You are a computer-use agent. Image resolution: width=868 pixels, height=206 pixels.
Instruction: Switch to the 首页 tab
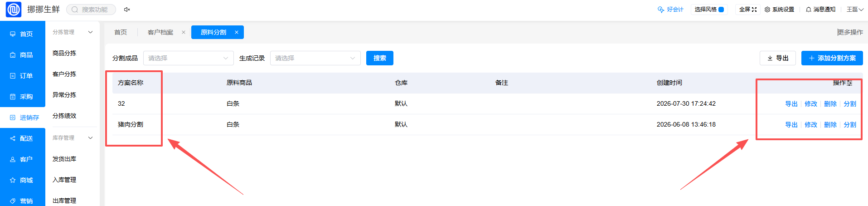click(x=121, y=32)
